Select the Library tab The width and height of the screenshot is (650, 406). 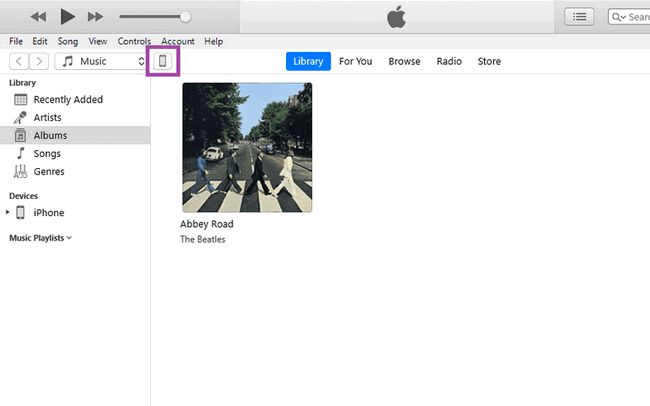(x=308, y=61)
